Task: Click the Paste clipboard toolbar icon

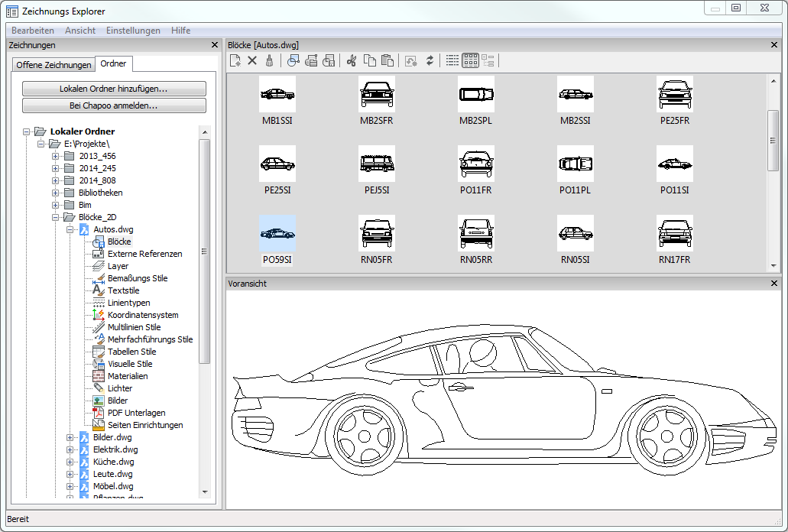Action: pos(387,60)
